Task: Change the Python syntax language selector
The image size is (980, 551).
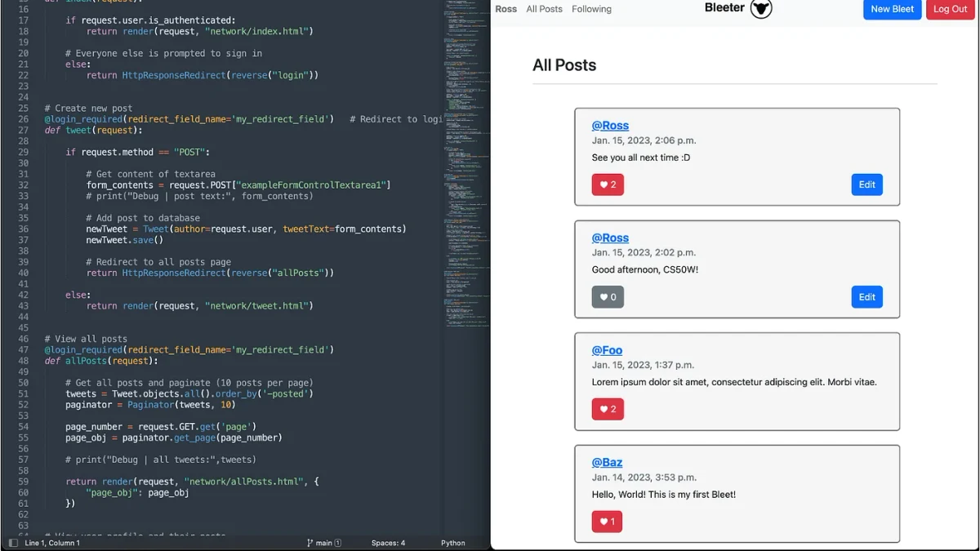Action: [453, 543]
